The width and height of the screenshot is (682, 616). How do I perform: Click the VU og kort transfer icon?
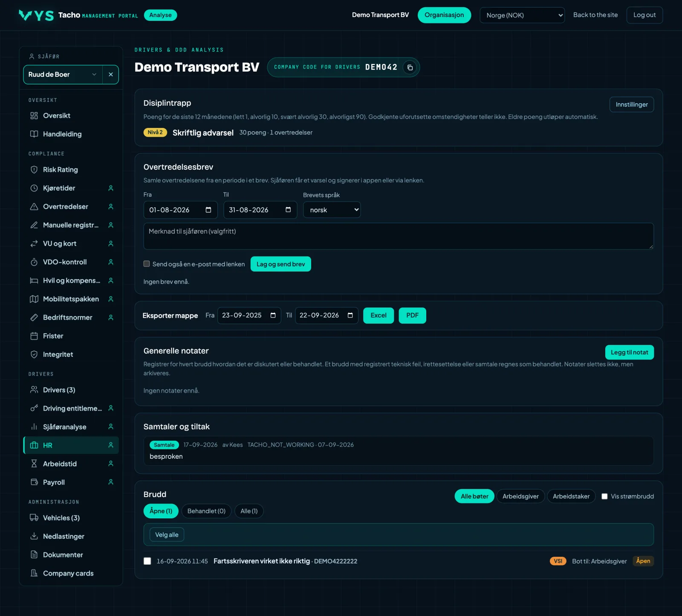(x=34, y=243)
